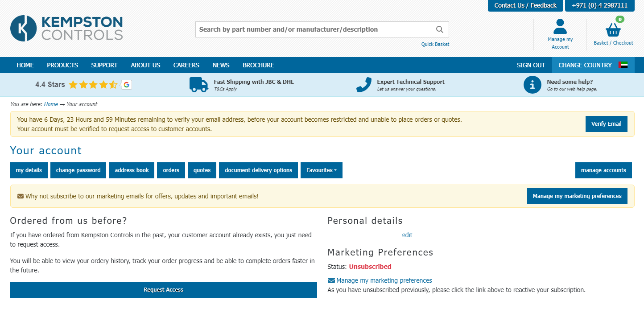Click the search magnifier icon
Screen dimensions: 644x313
click(440, 29)
